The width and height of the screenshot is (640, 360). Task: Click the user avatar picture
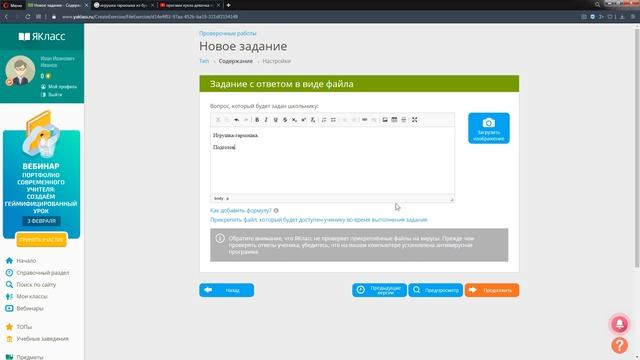20,70
